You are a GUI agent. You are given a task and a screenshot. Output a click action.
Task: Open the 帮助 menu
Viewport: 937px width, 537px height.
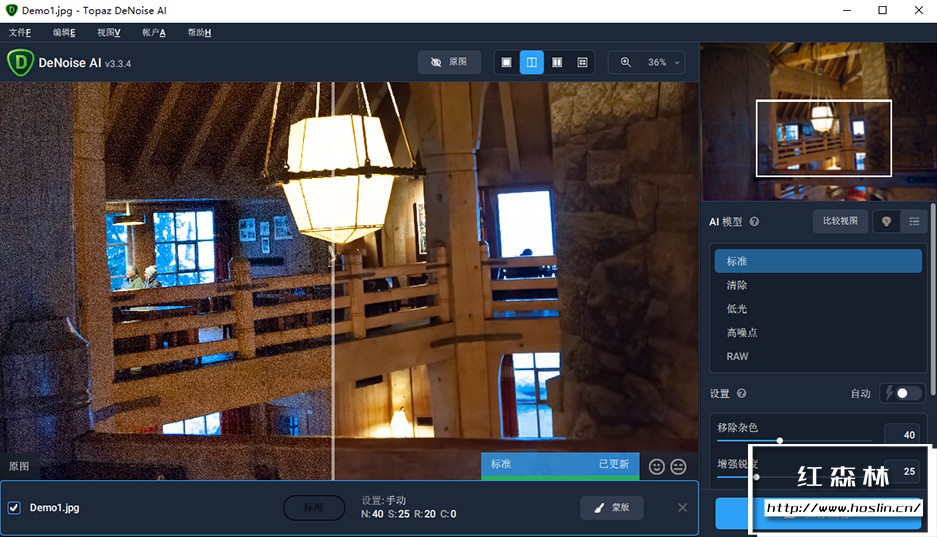coord(199,32)
